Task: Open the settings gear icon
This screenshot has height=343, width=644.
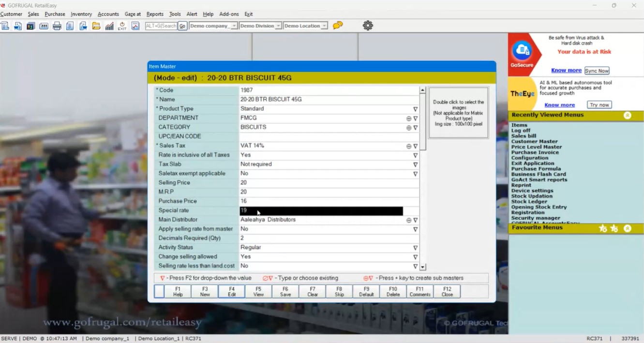Action: (368, 26)
